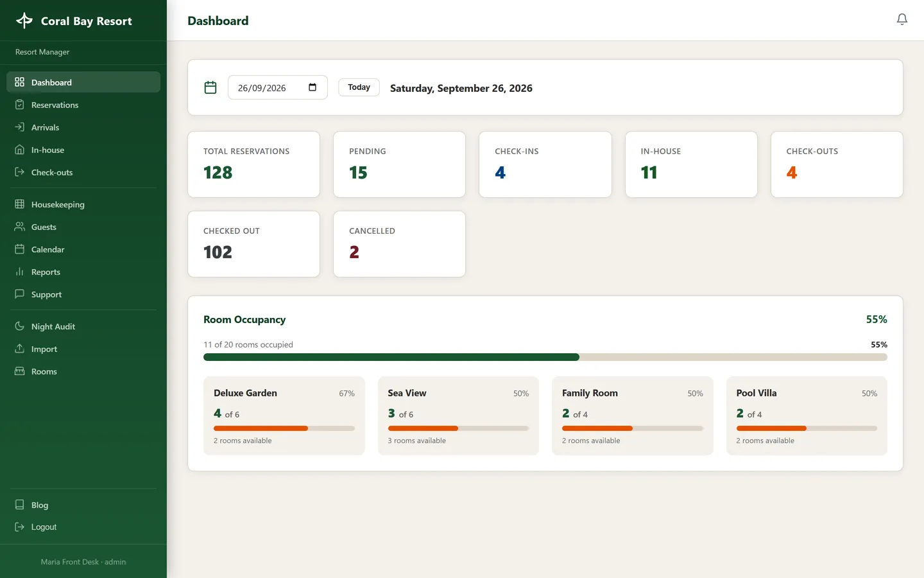
Task: Open the Housekeeping section
Action: tap(83, 204)
